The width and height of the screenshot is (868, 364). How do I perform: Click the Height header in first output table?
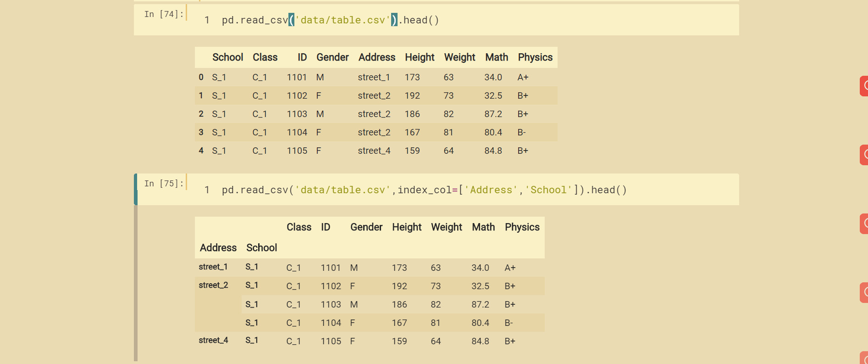(420, 57)
